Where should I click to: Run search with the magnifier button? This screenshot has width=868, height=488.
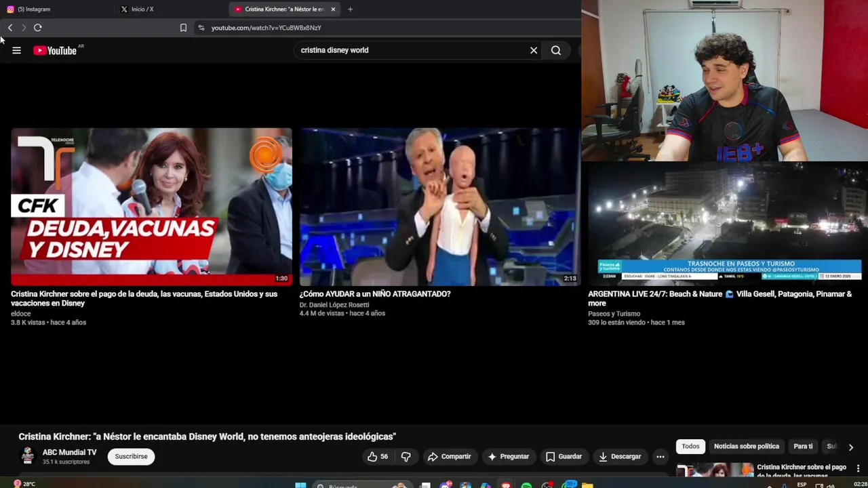(x=556, y=50)
